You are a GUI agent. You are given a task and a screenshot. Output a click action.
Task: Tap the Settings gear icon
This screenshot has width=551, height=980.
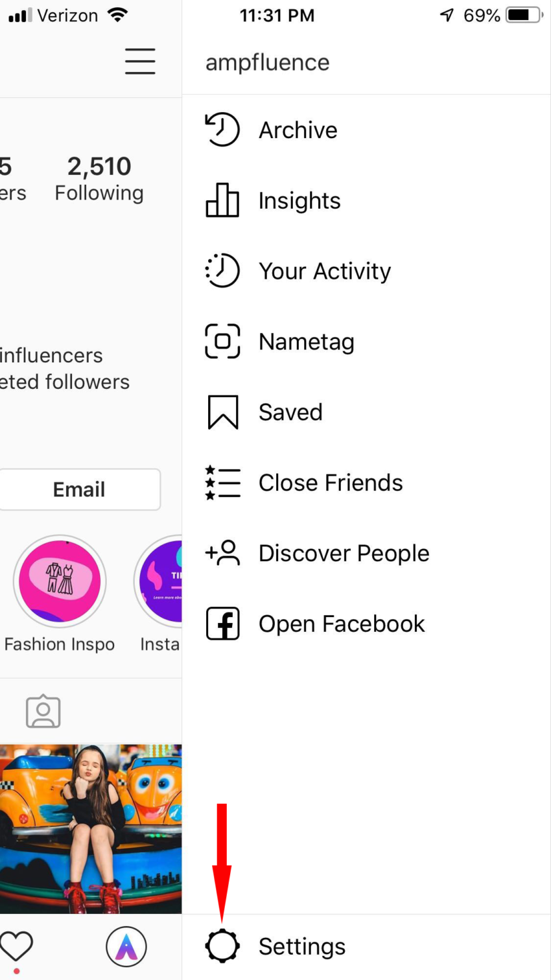(x=222, y=946)
